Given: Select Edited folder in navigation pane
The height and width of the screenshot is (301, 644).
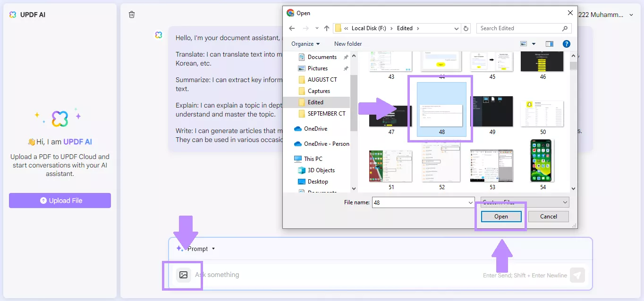Looking at the screenshot, I should 315,102.
